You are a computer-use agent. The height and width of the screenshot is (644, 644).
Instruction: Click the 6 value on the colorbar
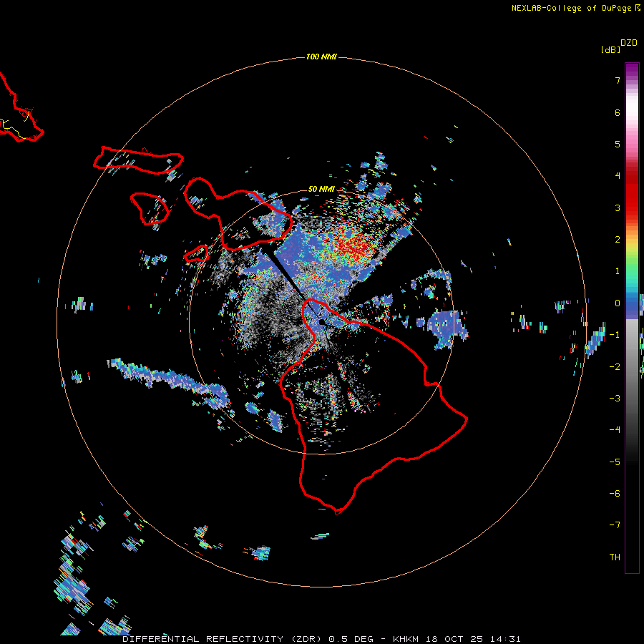coord(618,112)
